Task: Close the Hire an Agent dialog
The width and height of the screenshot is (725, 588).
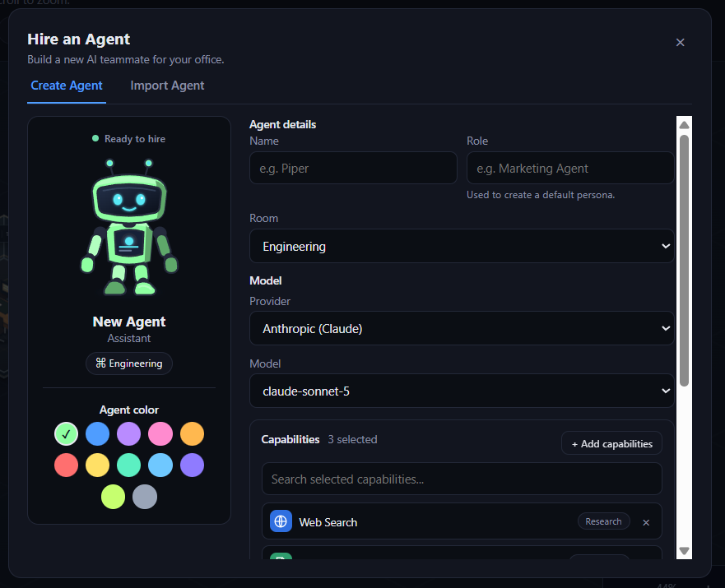Action: (x=680, y=43)
